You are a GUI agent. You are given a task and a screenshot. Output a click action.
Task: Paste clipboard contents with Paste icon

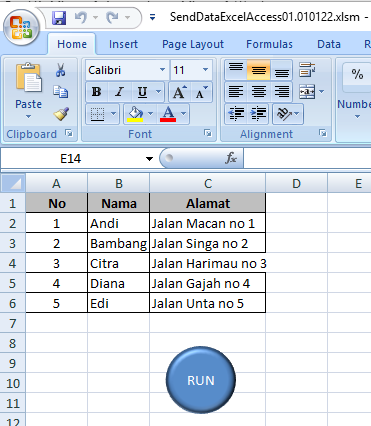pyautogui.click(x=29, y=77)
